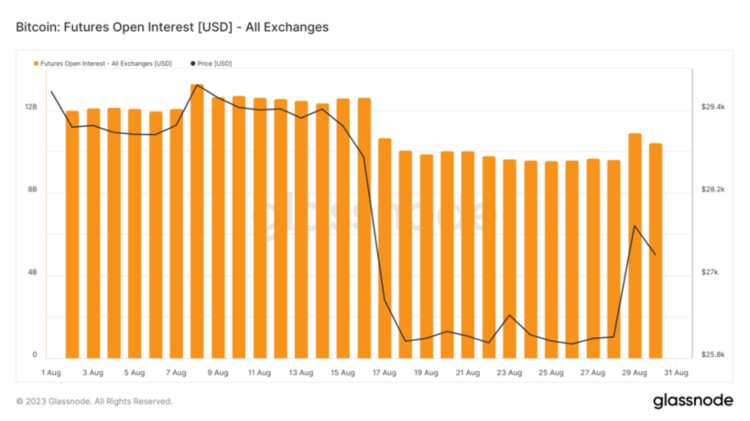The image size is (750, 421).
Task: Click the orange Futures Open Interest legend dot
Action: [36, 63]
